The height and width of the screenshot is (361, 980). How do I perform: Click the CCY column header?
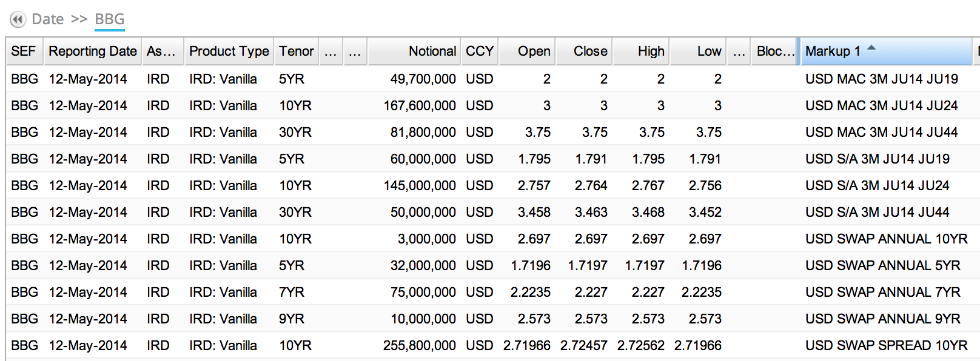point(480,51)
